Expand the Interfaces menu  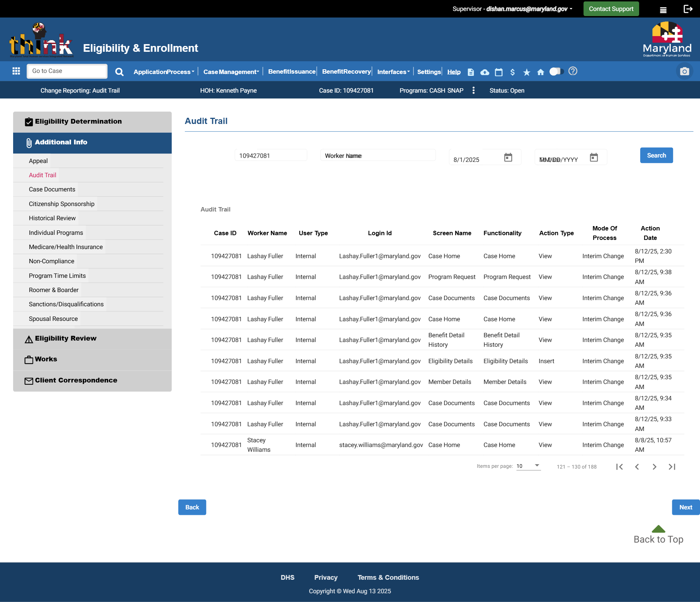click(x=393, y=72)
